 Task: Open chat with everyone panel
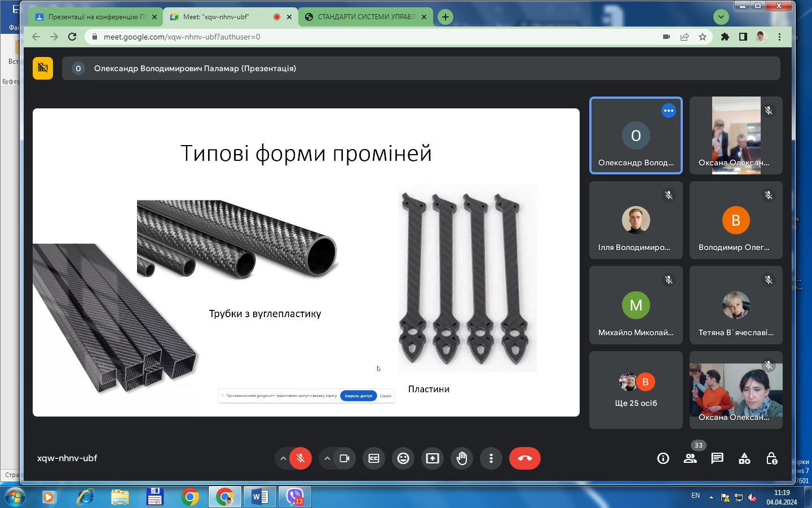(717, 458)
